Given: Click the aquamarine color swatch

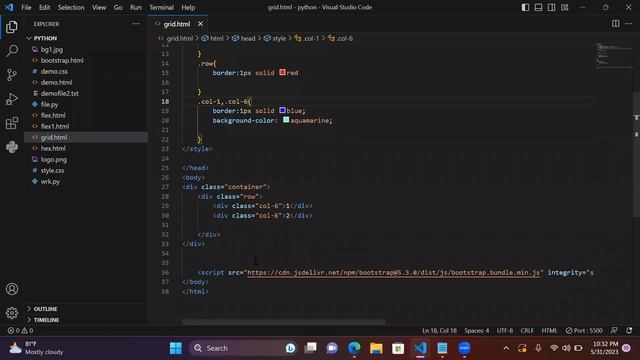Looking at the screenshot, I should point(286,120).
